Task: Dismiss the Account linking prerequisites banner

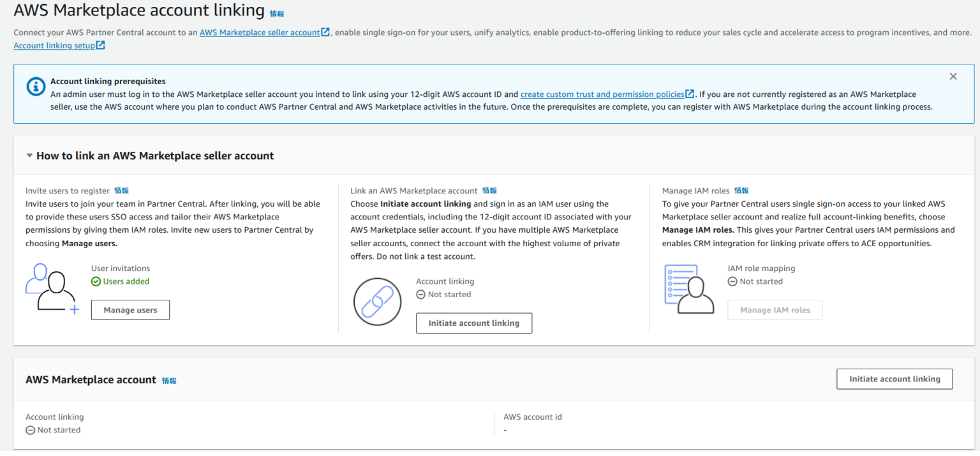Action: pyautogui.click(x=953, y=76)
